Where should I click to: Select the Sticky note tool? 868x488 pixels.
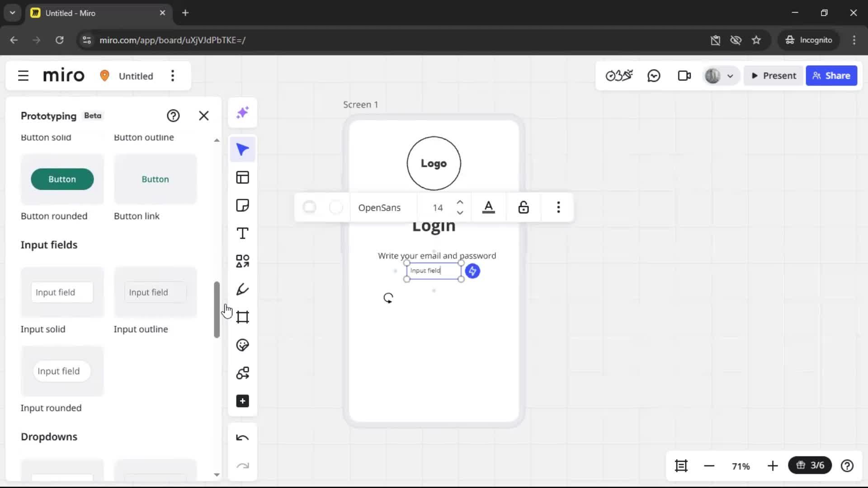243,206
